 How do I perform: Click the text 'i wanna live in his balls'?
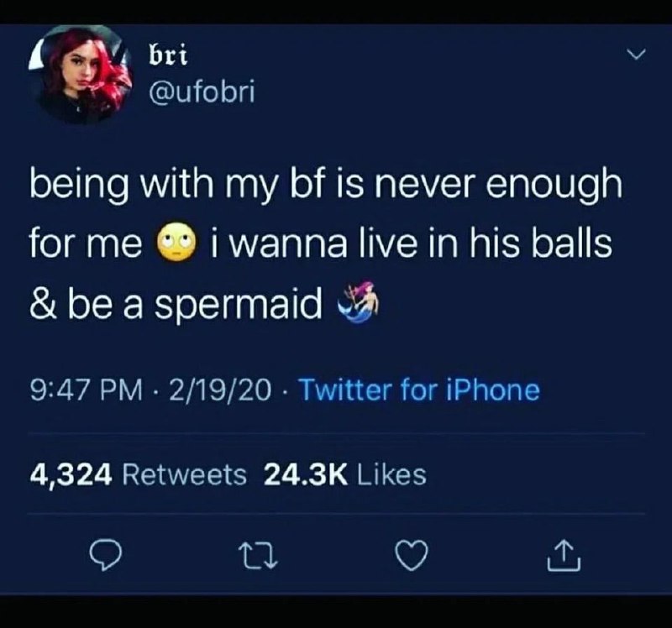(411, 243)
